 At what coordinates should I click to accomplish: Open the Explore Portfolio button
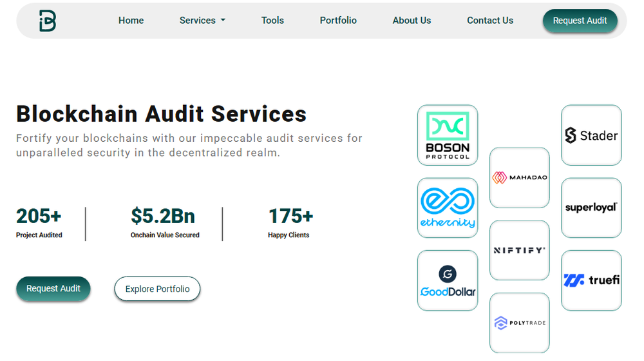[157, 289]
